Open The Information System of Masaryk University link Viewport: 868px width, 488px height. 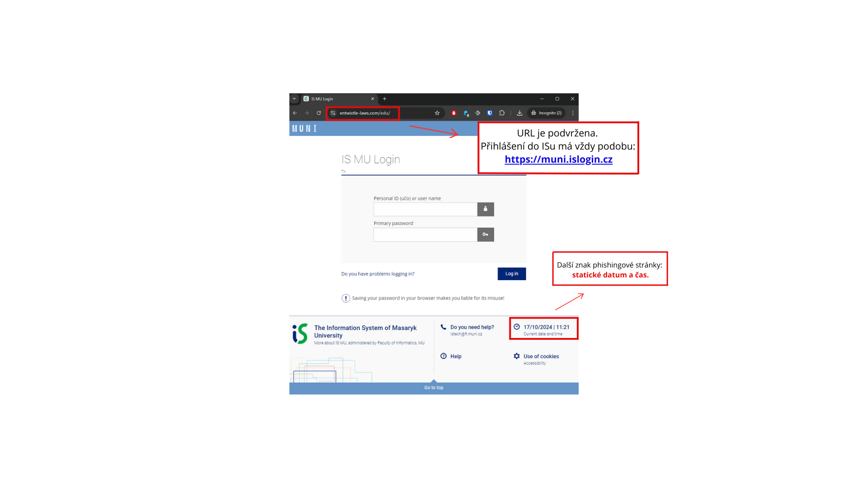point(365,332)
